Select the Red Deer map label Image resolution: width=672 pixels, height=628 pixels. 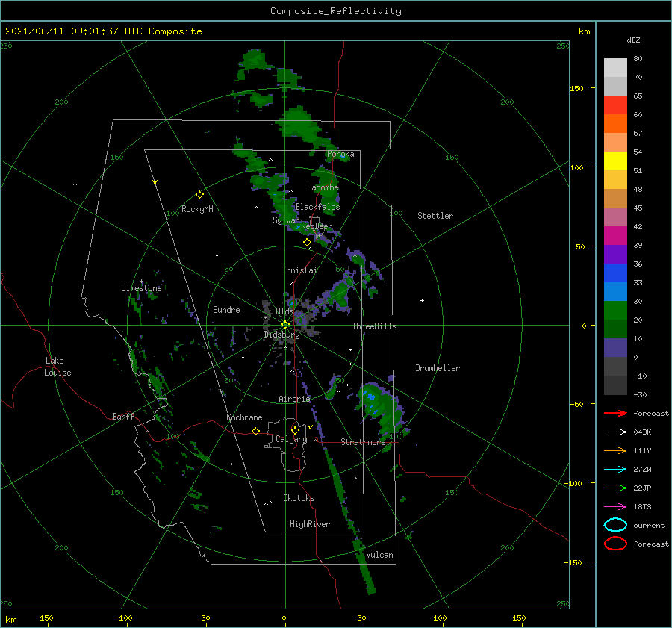coord(317,226)
